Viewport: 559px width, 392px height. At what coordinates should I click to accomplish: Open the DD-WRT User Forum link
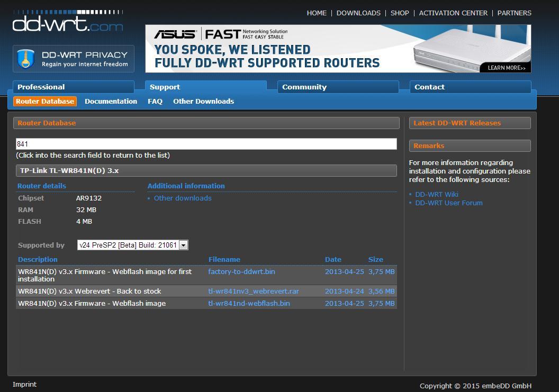tap(449, 203)
